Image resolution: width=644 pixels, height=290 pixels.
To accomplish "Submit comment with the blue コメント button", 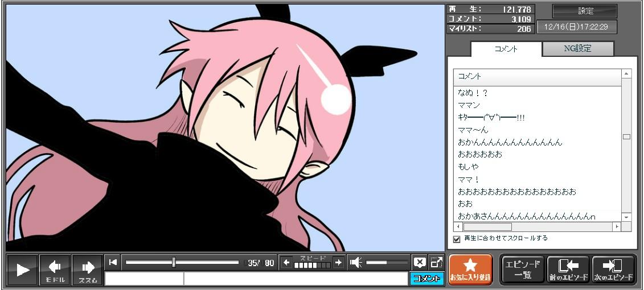I will coord(426,279).
